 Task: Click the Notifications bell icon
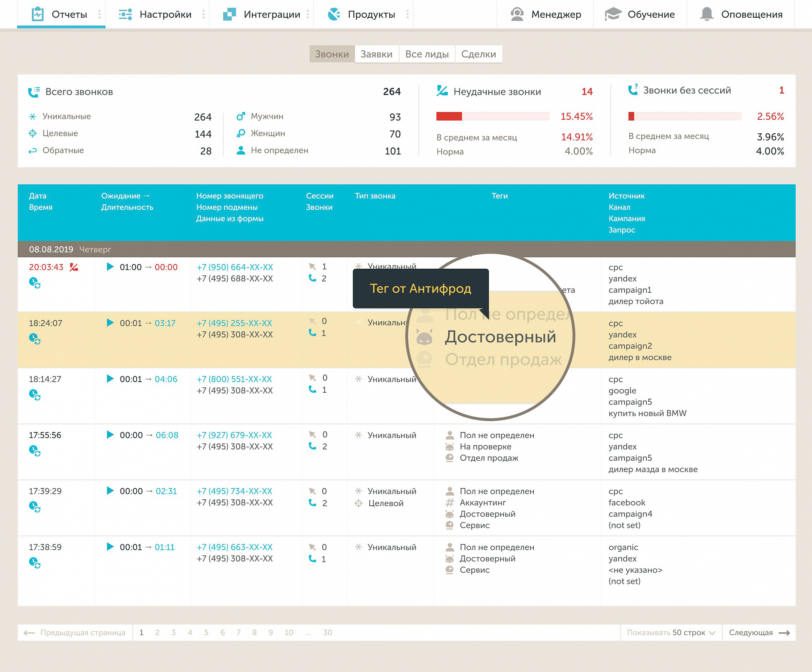pos(707,14)
